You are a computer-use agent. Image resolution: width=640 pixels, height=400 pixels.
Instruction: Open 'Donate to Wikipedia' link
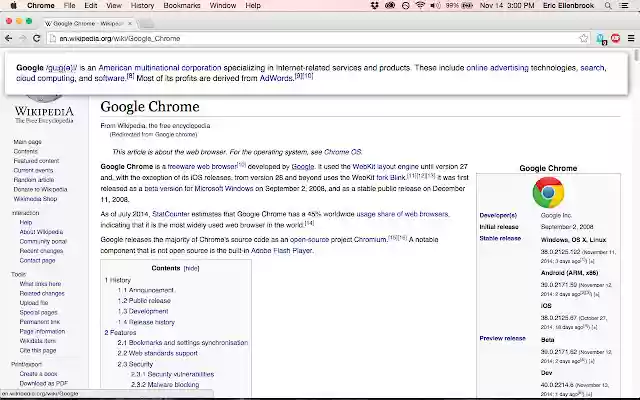(40, 189)
